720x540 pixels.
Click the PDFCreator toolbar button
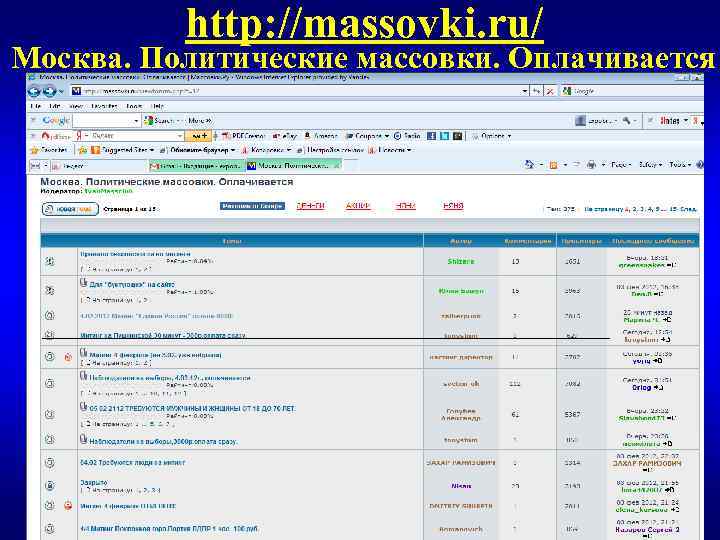coord(243,136)
